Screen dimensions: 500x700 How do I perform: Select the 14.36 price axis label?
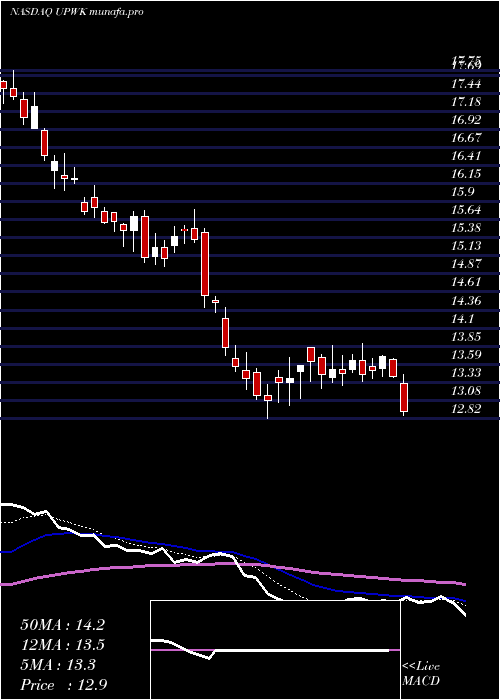coord(466,301)
